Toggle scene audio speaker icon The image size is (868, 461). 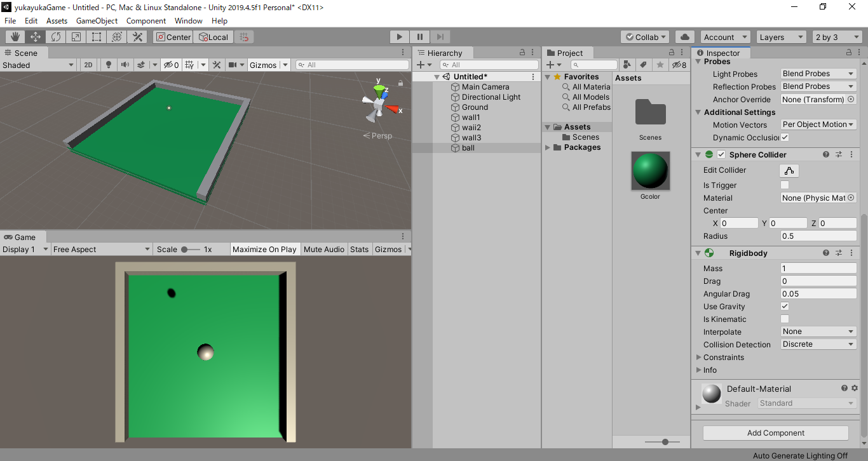pos(125,65)
